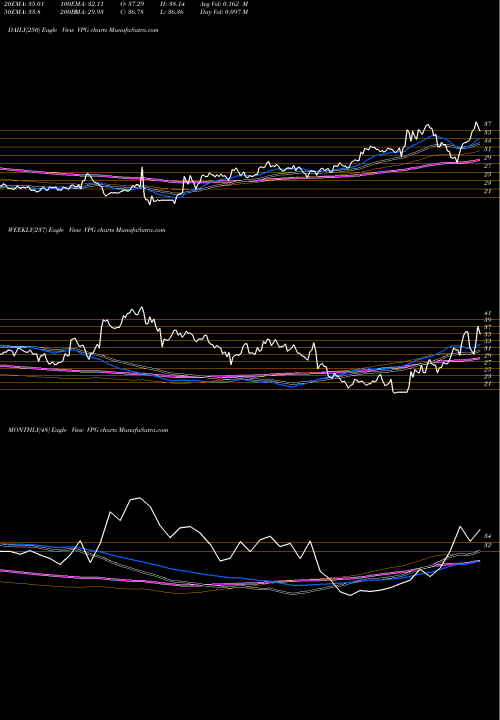Viewport: 500px width, 720px height.
Task: Click the 100EMA: 32.11 value
Action: (x=84, y=4)
